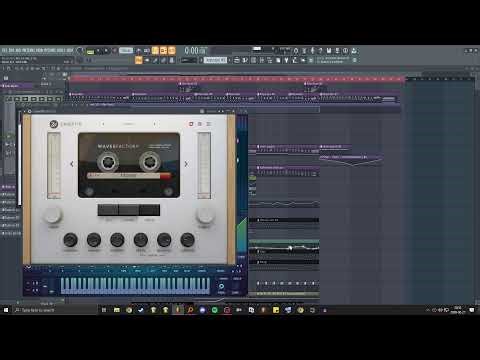Click the second small black Cassette knob
Screen dimensions: 480x360
(x=94, y=239)
